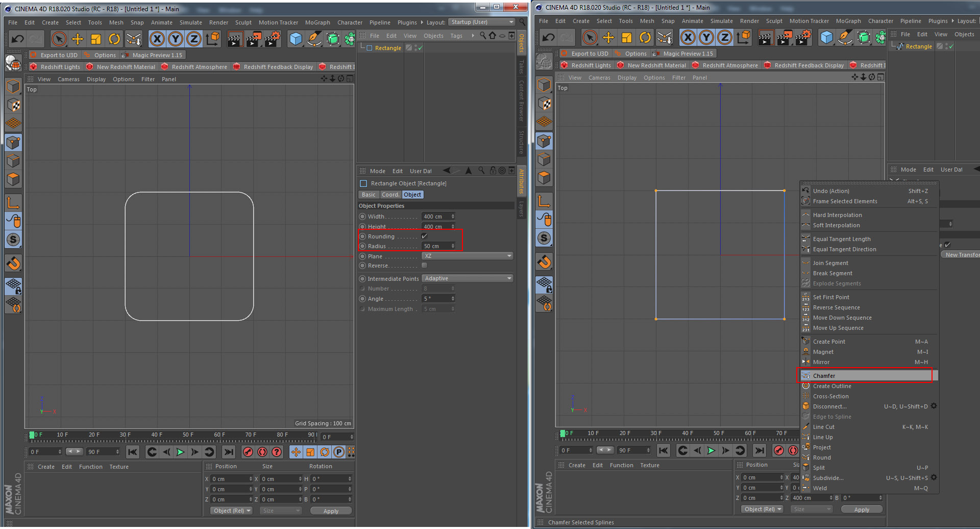This screenshot has width=980, height=529.
Task: Select Rectangle object in right window Objects
Action: tap(919, 46)
